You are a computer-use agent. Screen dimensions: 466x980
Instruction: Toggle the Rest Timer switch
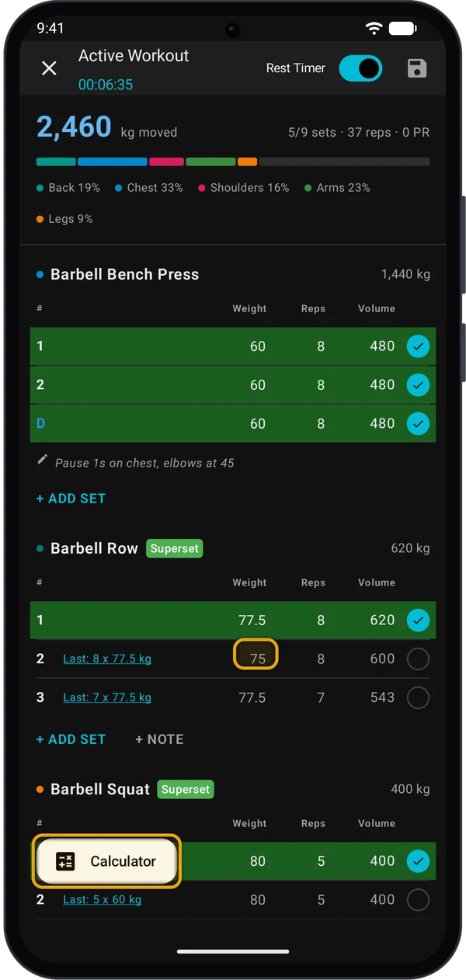point(360,68)
